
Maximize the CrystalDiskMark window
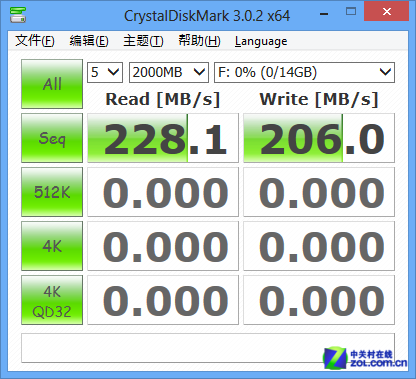click(x=351, y=12)
